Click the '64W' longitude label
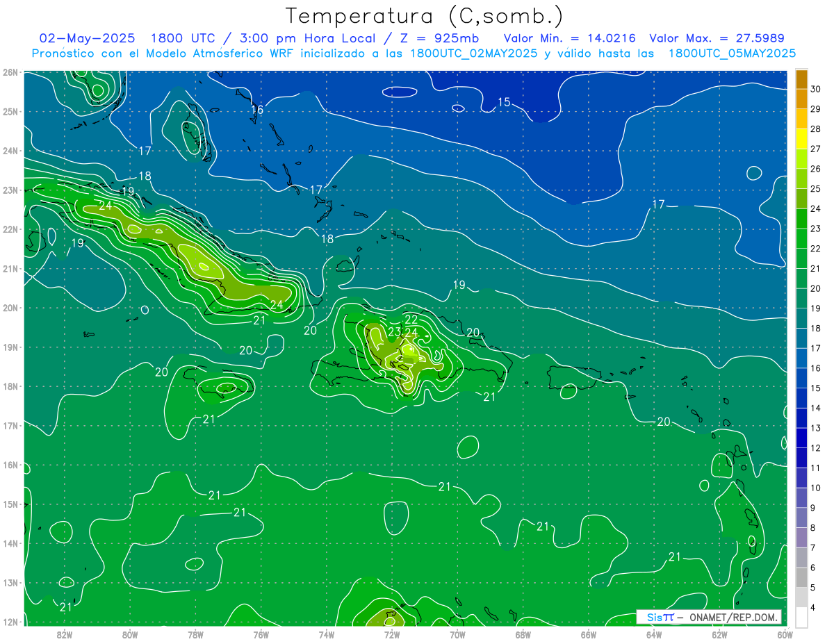The width and height of the screenshot is (834, 644). point(653,634)
